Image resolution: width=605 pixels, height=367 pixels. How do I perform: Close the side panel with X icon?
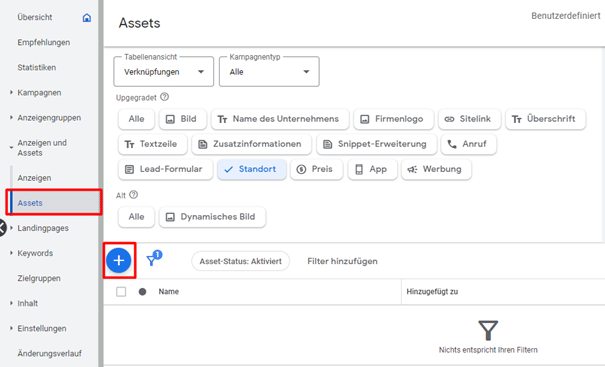(x=2, y=228)
